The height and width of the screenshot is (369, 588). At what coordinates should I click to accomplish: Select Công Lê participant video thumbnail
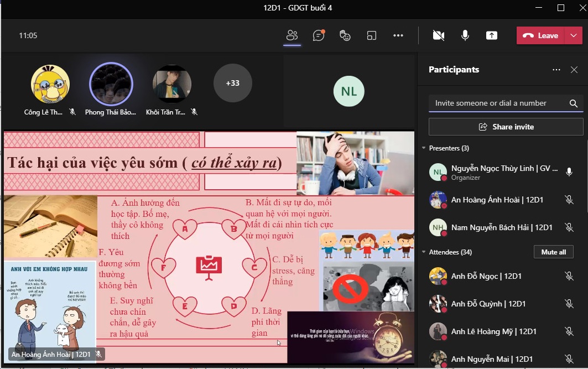click(50, 84)
